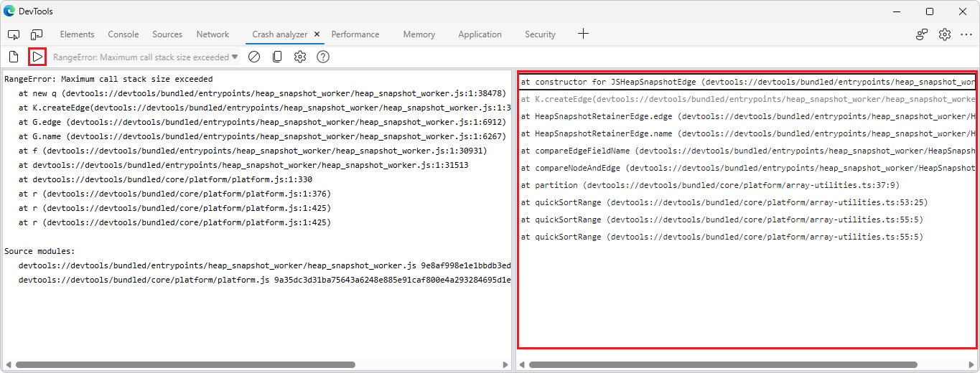Open the Security tab
The height and width of the screenshot is (373, 980).
click(x=540, y=34)
